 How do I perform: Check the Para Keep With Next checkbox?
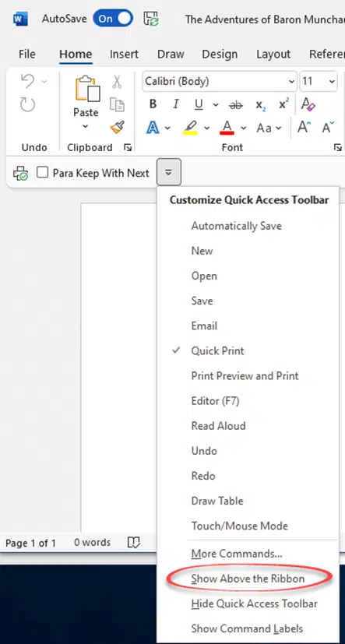point(42,173)
